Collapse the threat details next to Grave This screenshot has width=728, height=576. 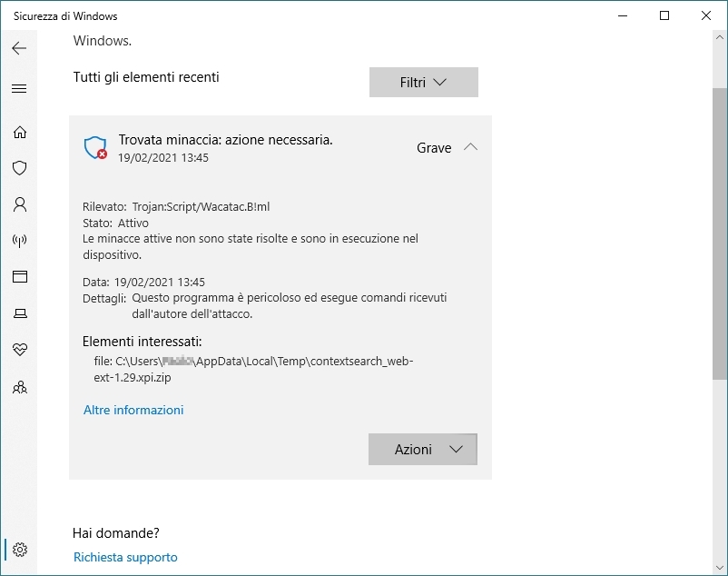pos(470,147)
